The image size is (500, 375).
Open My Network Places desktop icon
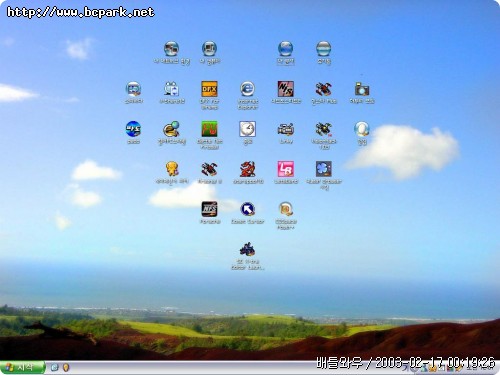[x=171, y=49]
